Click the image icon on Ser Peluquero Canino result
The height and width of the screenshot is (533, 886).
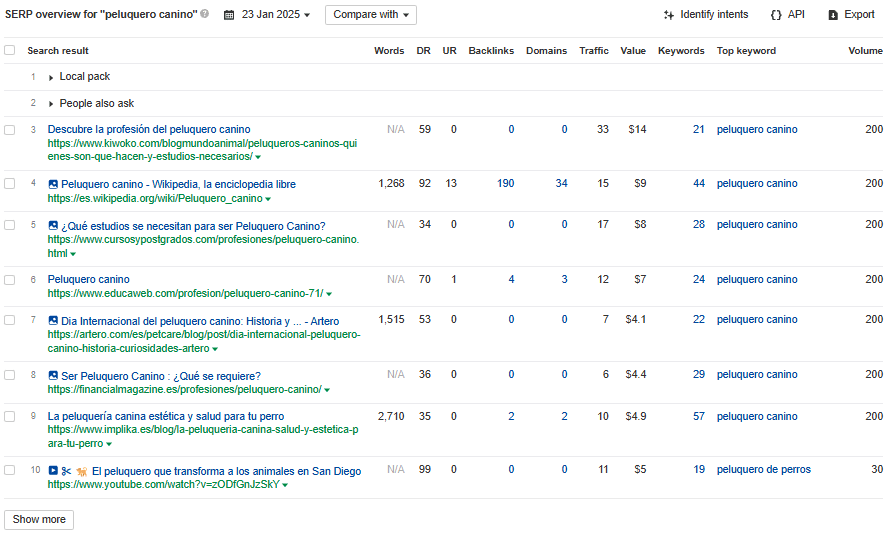click(53, 376)
